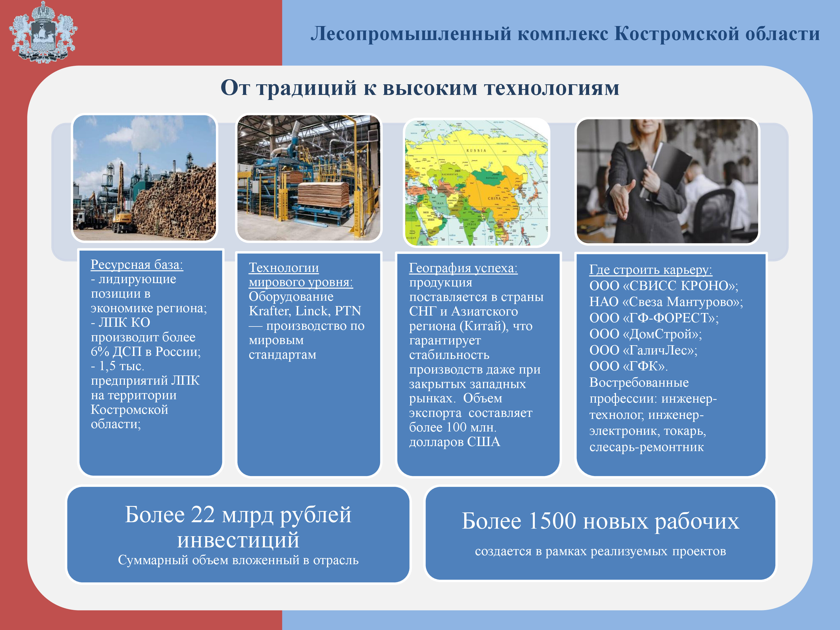
Task: Click the text 'слесарь-ремонтник'
Action: pyautogui.click(x=646, y=447)
